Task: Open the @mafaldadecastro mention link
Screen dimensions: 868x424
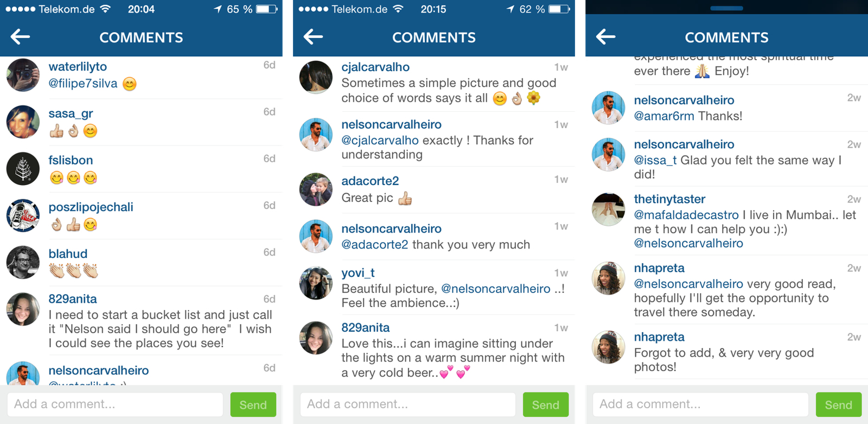Action: (x=686, y=215)
